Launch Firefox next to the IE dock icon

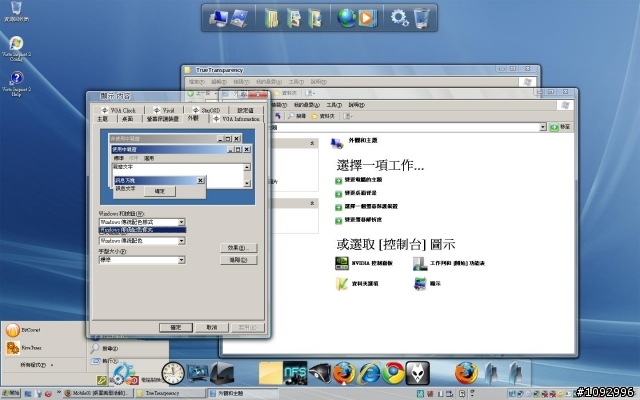coord(344,373)
